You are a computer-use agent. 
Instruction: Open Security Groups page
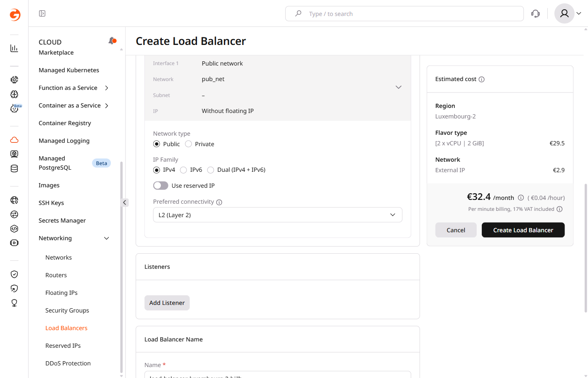pos(67,310)
